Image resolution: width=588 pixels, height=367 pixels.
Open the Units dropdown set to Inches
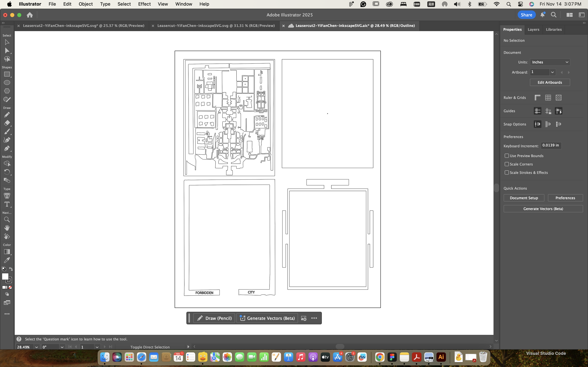point(550,62)
